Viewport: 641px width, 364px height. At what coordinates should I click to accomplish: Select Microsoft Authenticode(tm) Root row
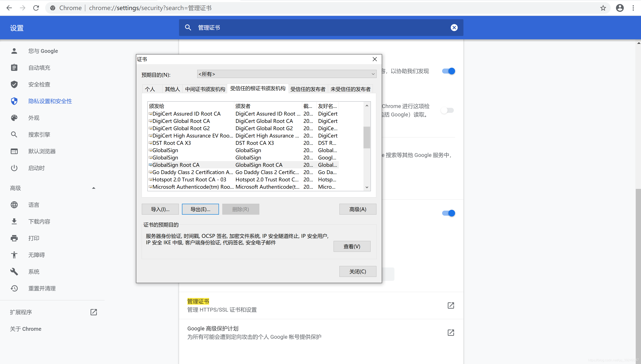[243, 187]
